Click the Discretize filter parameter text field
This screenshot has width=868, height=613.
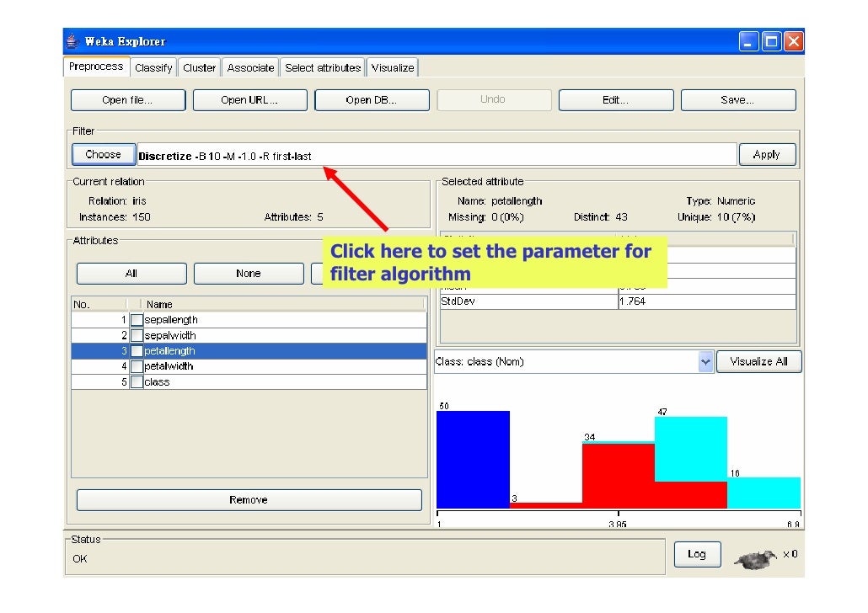(x=437, y=156)
